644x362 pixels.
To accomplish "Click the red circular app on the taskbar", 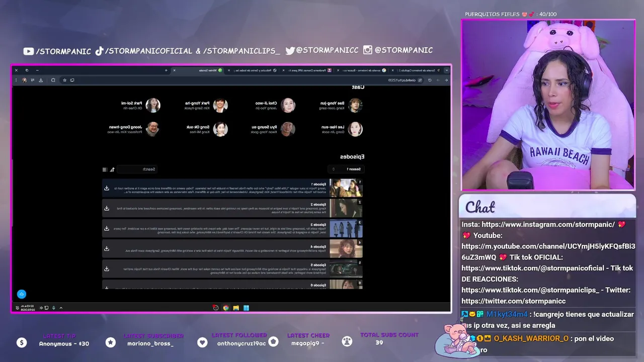I will (x=216, y=308).
